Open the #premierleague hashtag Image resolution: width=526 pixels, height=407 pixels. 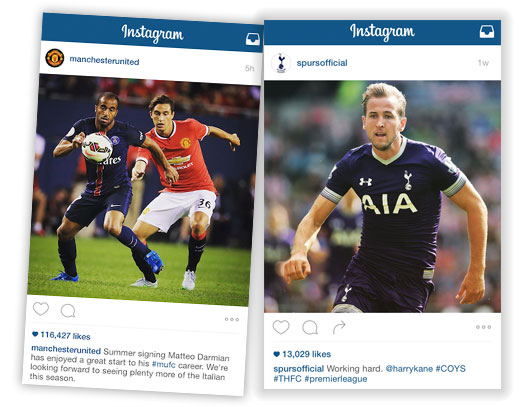tap(335, 379)
